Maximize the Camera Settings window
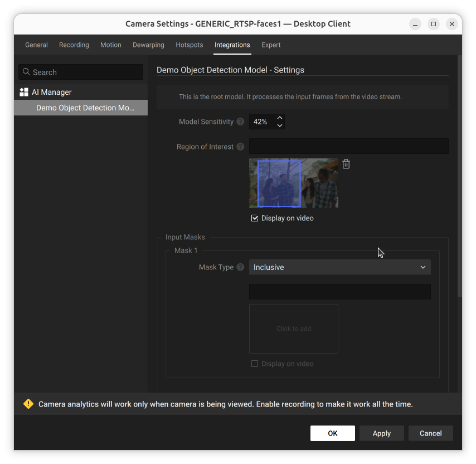The height and width of the screenshot is (464, 476). click(434, 24)
